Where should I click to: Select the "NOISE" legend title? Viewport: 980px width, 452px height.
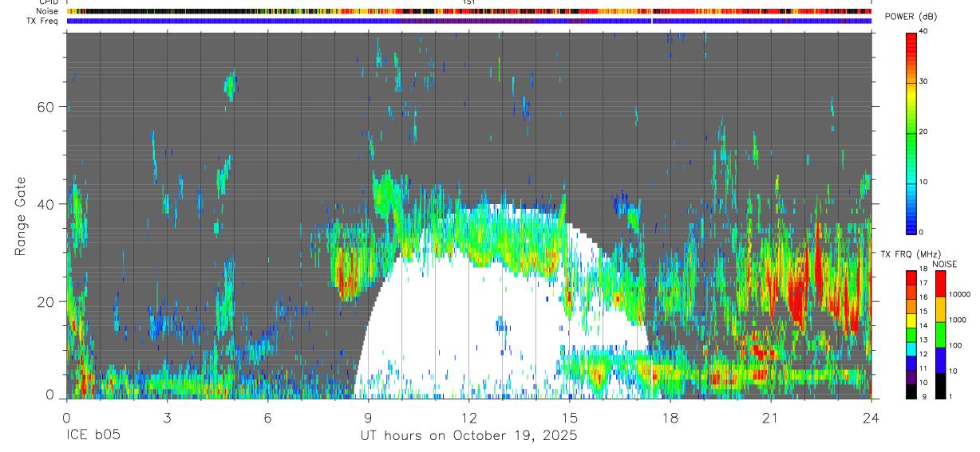pos(945,264)
